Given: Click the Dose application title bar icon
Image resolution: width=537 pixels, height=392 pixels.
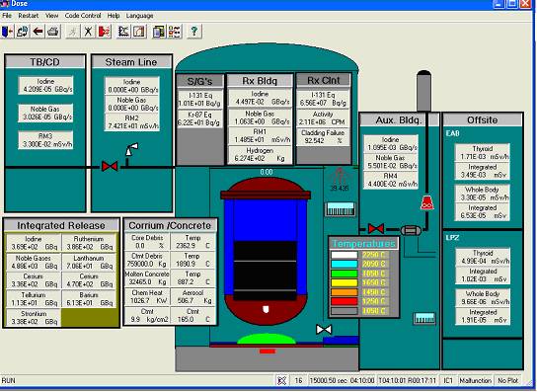Looking at the screenshot, I should [5, 4].
